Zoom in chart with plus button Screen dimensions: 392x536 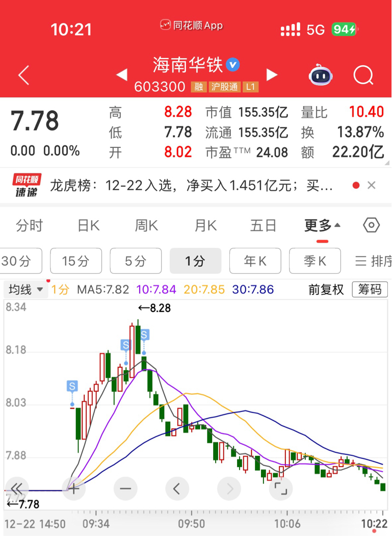(x=74, y=489)
